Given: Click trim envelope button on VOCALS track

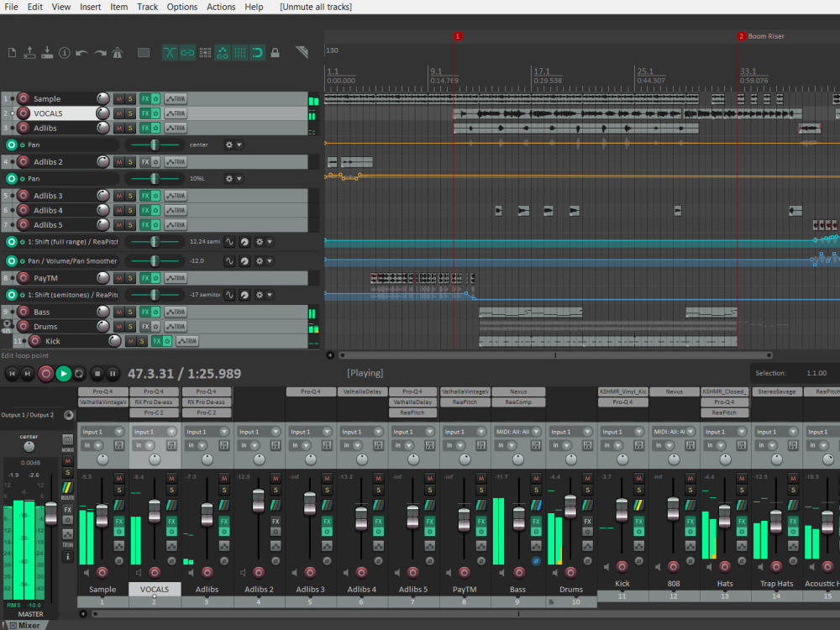Looking at the screenshot, I should [176, 113].
